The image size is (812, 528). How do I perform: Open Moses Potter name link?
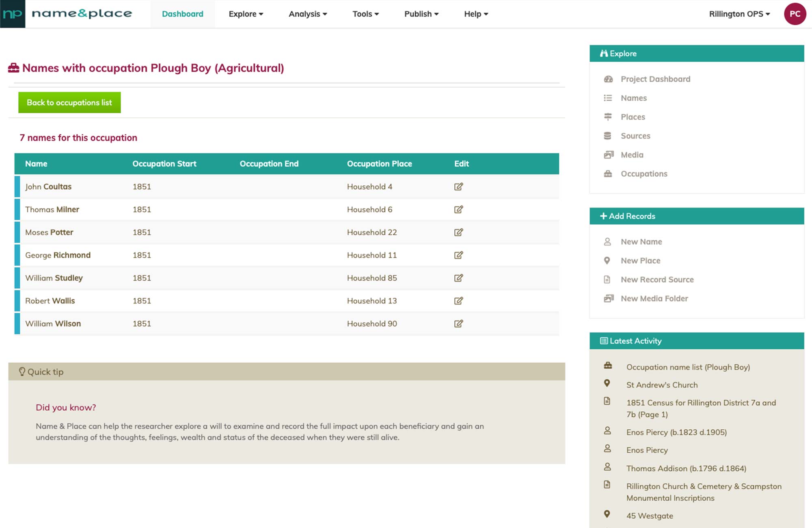tap(49, 232)
